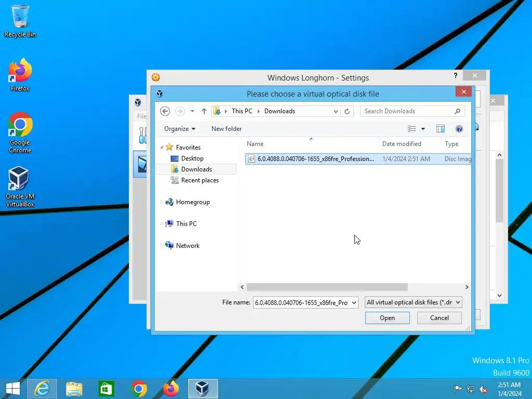Click the Settings window vertical scrollbar down arrow
532x399 pixels.
point(499,296)
